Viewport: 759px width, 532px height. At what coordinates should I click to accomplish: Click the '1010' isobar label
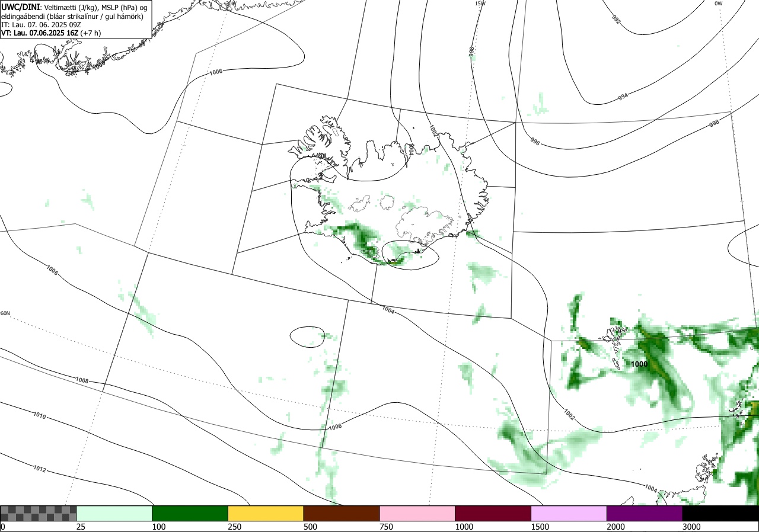point(39,416)
